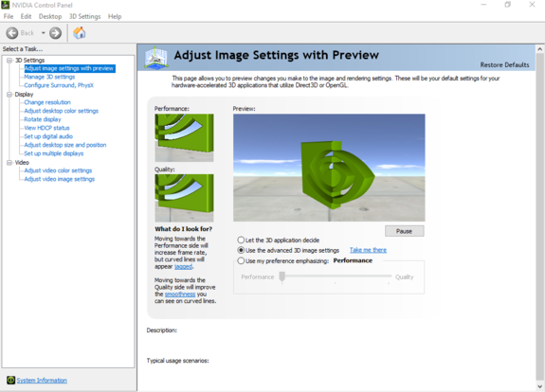Select Adjust image settings with preview

point(69,68)
